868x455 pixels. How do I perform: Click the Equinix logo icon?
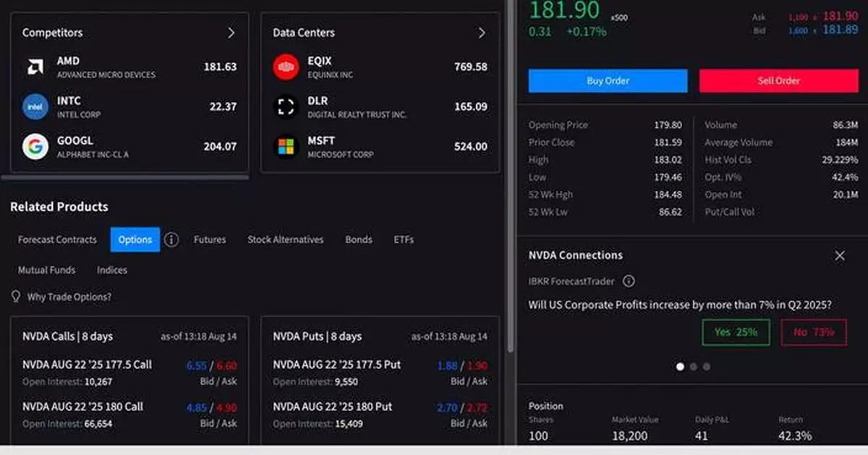click(285, 66)
